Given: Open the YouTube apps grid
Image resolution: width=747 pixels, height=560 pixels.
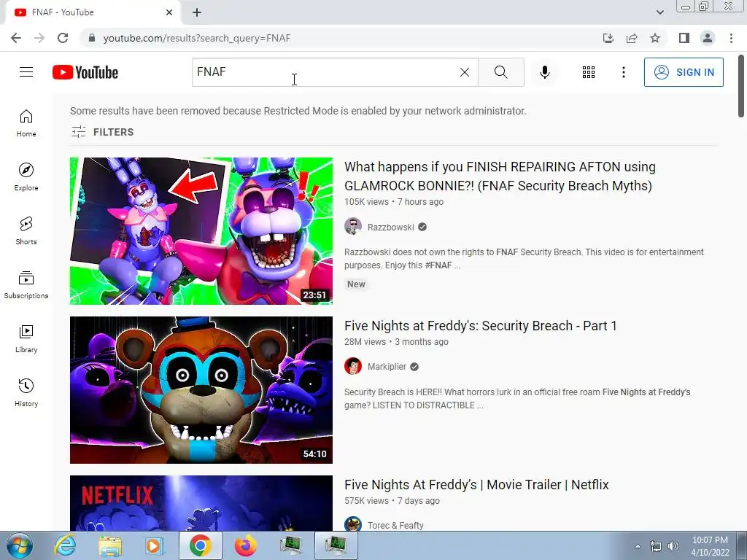Looking at the screenshot, I should click(589, 72).
